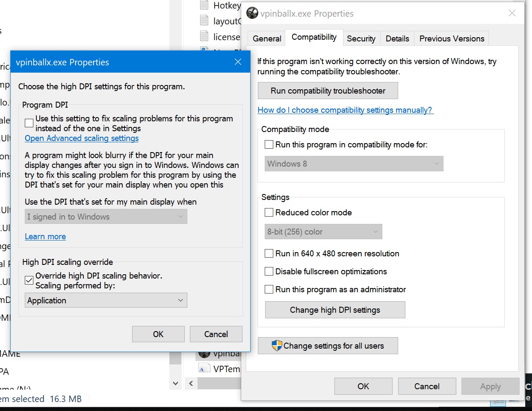Click the down arrow on the Explorer scrollbar
Image resolution: width=532 pixels, height=411 pixels.
pos(175,383)
